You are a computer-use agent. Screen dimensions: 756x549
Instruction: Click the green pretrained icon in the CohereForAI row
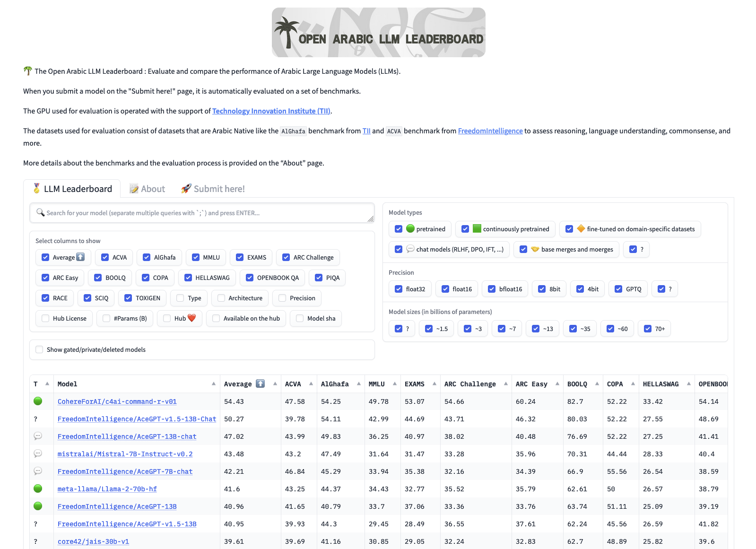click(x=38, y=401)
